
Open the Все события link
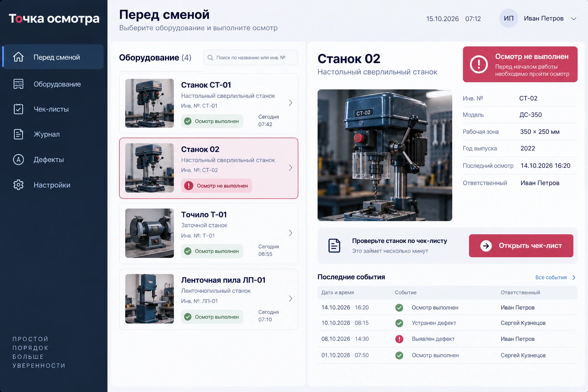[x=551, y=278]
